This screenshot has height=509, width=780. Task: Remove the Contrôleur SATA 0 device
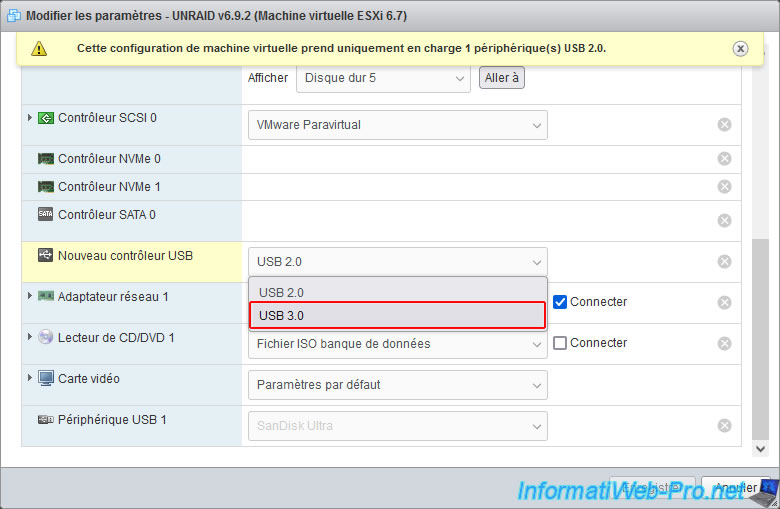[724, 220]
